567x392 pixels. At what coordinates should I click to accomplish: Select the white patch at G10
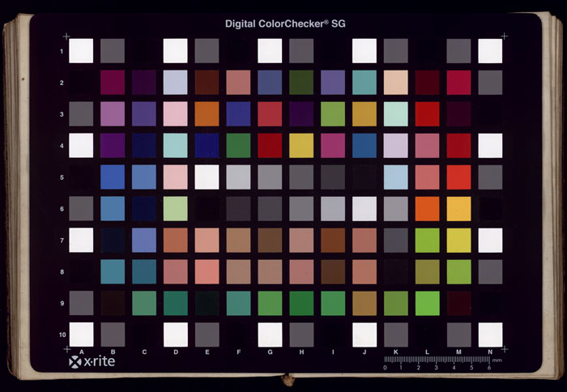(270, 334)
